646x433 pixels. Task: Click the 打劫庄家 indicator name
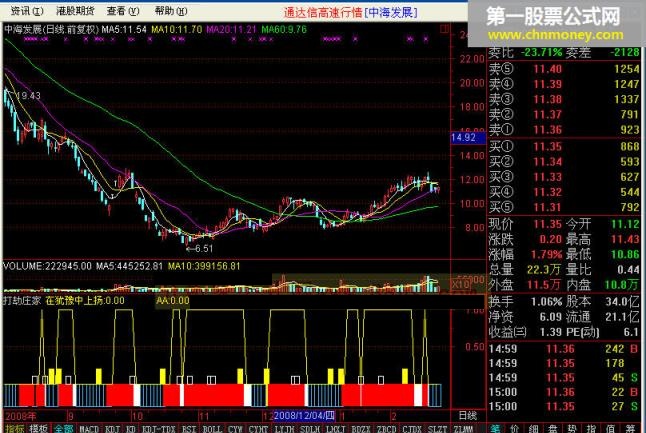click(22, 300)
